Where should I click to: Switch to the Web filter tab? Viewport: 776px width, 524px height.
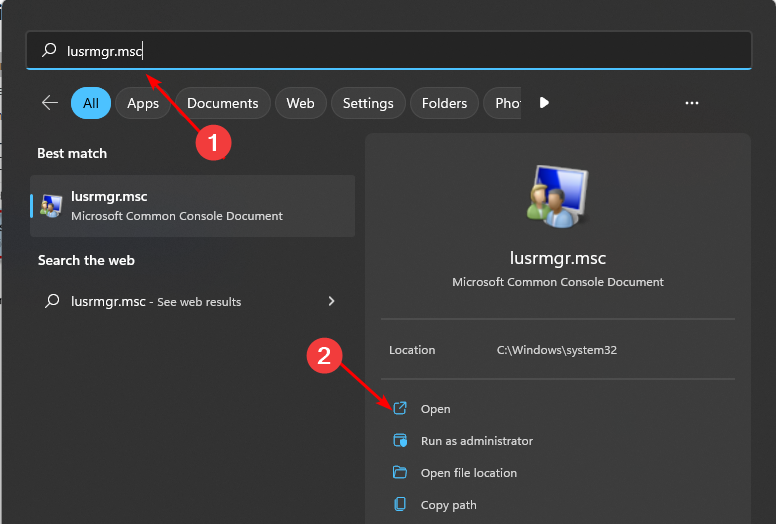[300, 103]
